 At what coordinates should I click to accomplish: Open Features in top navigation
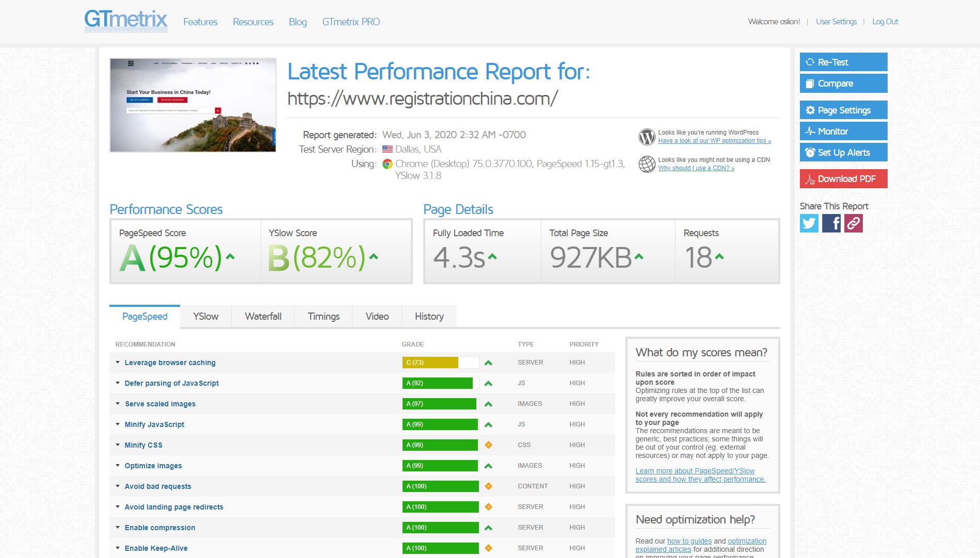tap(200, 22)
